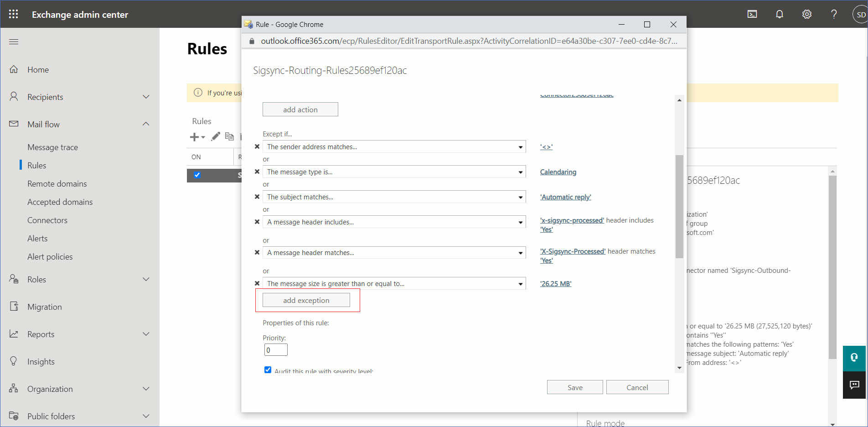
Task: Open the app launcher waffle icon
Action: click(x=13, y=14)
